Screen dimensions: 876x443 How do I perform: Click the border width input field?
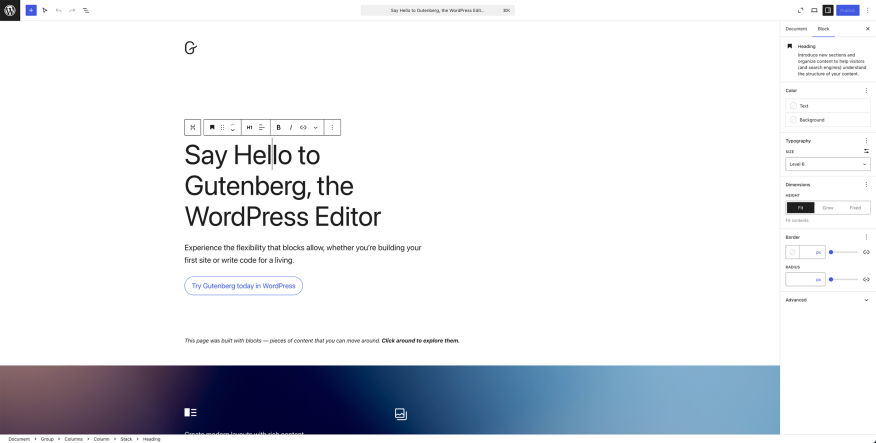pos(807,252)
